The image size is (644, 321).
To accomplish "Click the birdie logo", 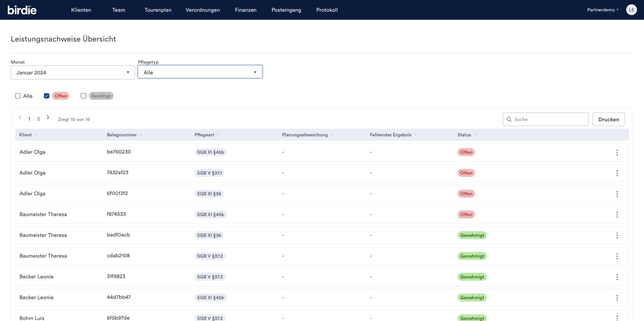I will click(22, 10).
